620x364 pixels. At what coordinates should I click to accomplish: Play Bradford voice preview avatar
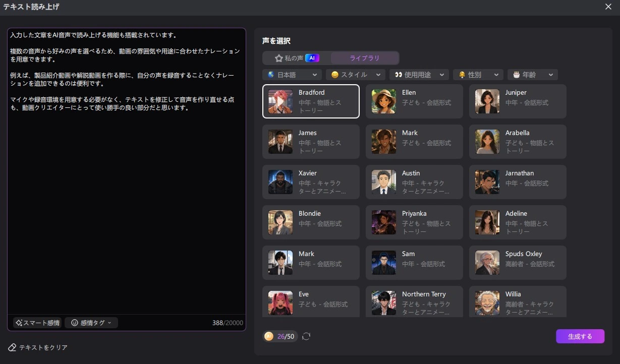pyautogui.click(x=280, y=101)
